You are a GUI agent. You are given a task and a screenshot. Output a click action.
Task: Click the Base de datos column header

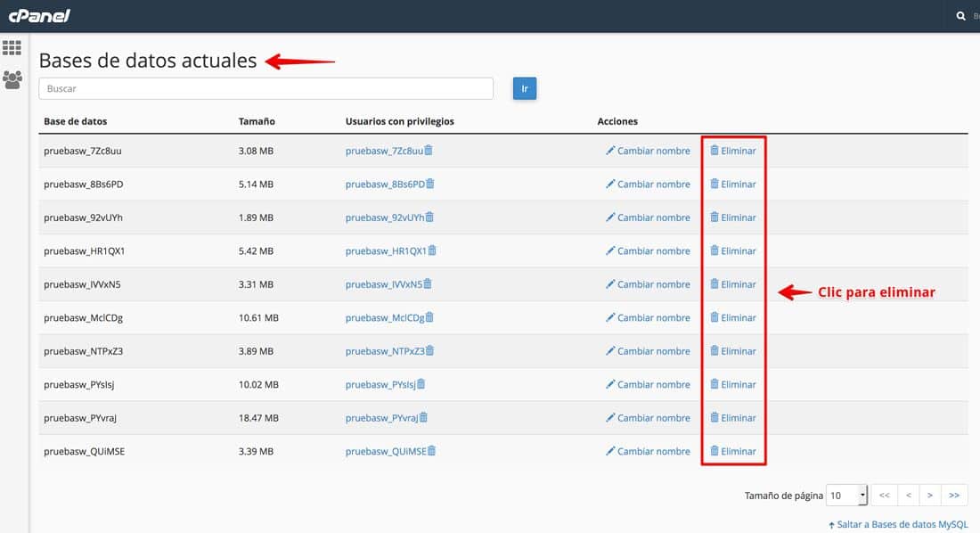click(75, 121)
